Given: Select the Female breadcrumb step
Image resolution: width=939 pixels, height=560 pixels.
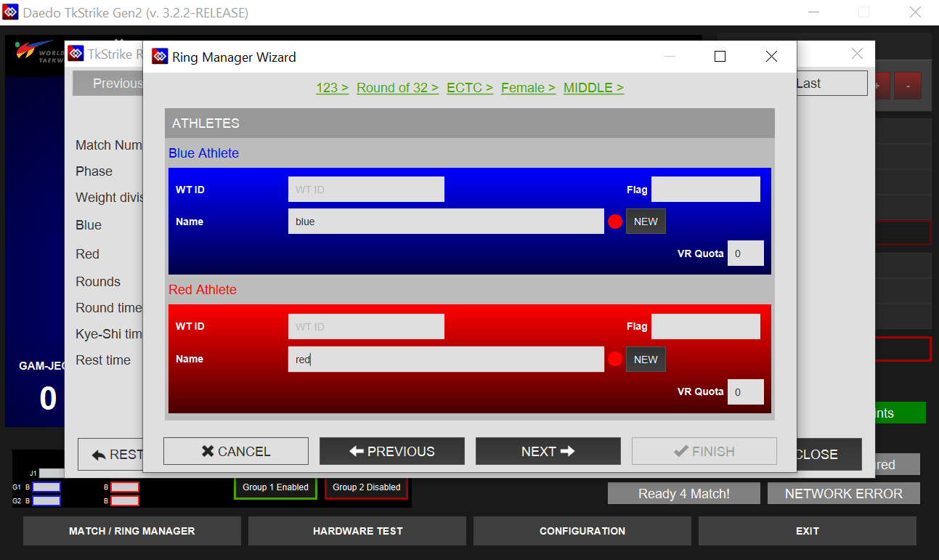Looking at the screenshot, I should [528, 88].
